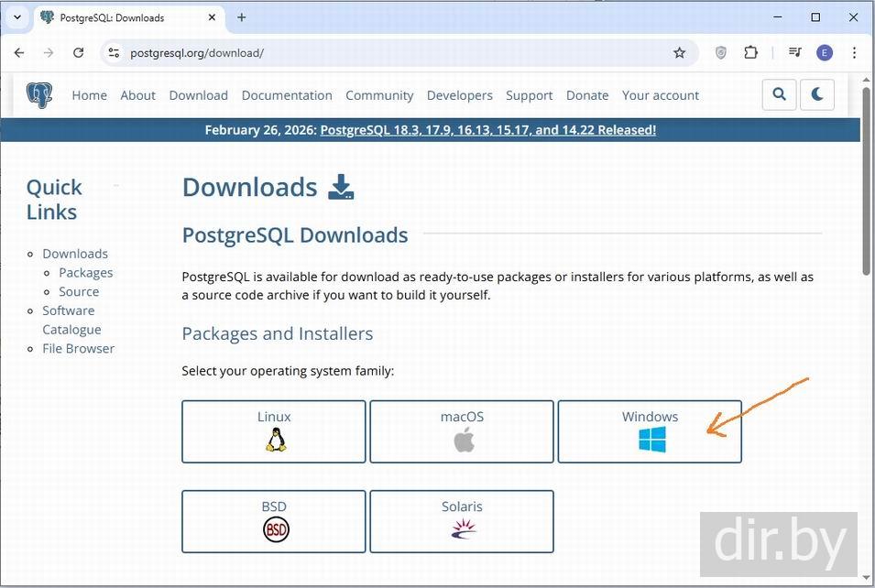
Task: Click the Software Catalogue quick link
Action: (71, 321)
